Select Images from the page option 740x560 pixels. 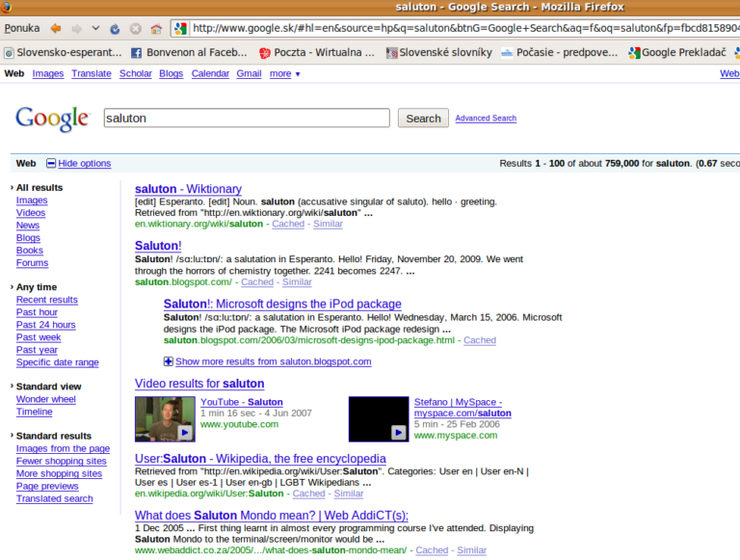[x=63, y=448]
